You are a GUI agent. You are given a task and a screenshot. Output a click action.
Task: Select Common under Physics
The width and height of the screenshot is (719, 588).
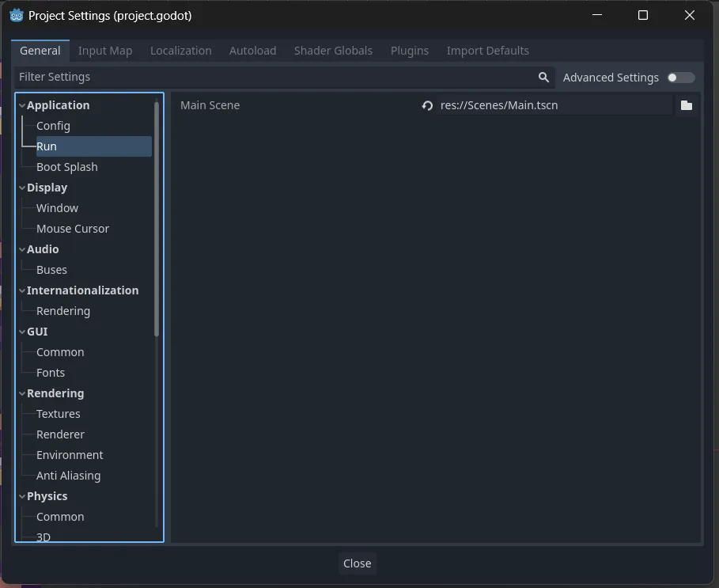coord(60,517)
